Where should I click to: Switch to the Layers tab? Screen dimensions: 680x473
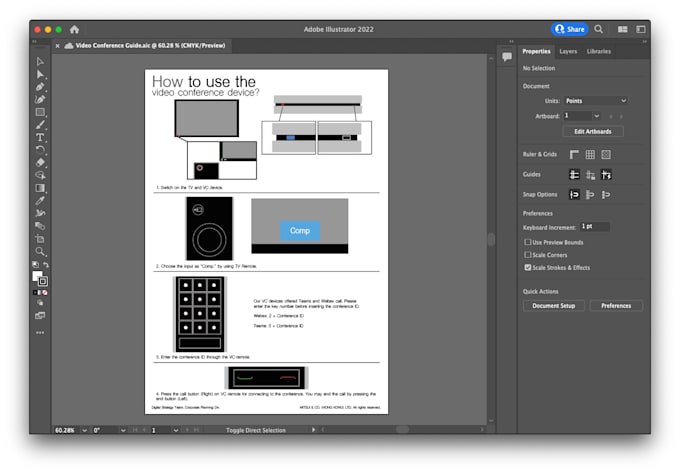(x=568, y=51)
